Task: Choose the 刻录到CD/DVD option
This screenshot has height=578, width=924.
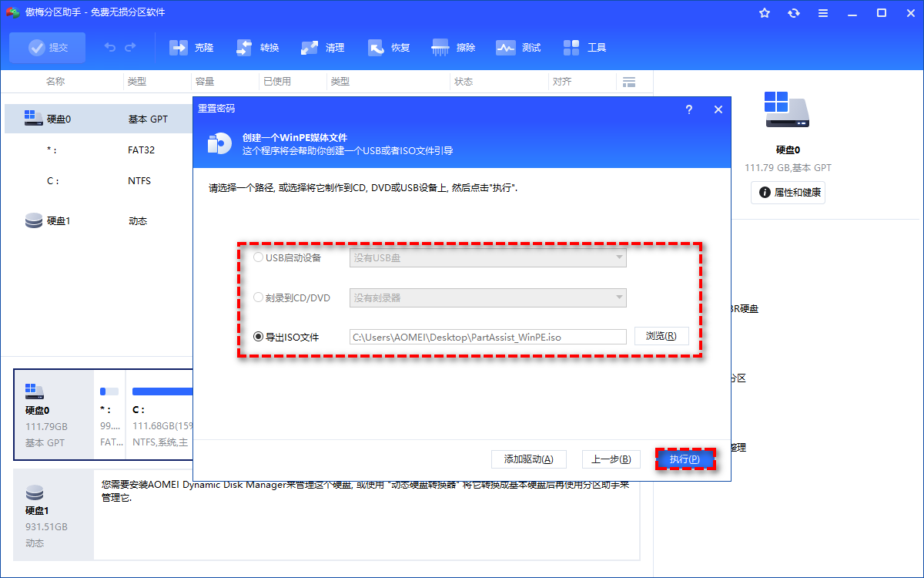Action: click(x=259, y=297)
